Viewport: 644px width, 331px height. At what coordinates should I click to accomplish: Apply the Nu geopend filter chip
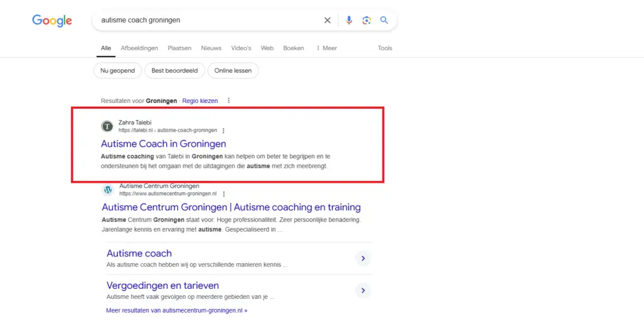click(118, 70)
